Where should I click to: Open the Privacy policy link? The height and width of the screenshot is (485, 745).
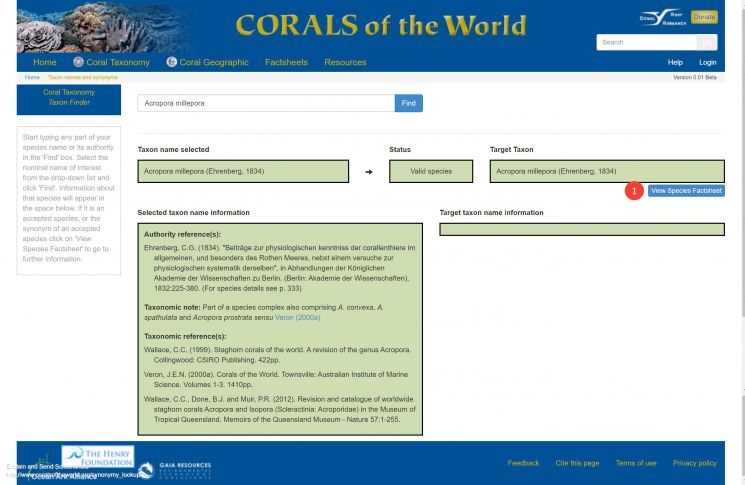[x=695, y=463]
